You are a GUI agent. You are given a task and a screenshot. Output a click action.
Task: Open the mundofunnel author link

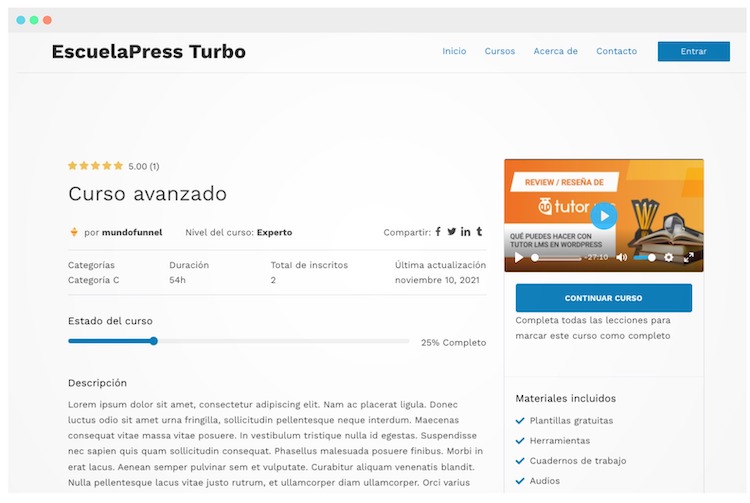click(x=132, y=232)
